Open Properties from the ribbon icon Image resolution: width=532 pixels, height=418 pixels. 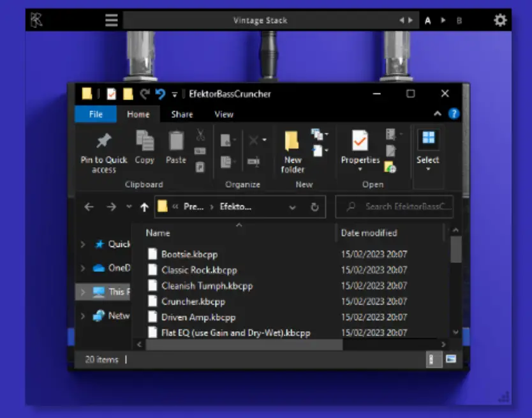tap(359, 143)
